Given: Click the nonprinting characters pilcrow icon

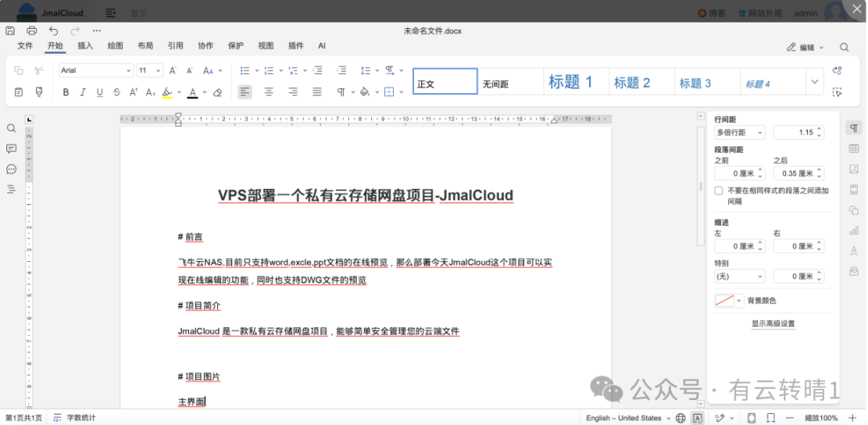Looking at the screenshot, I should point(342,92).
